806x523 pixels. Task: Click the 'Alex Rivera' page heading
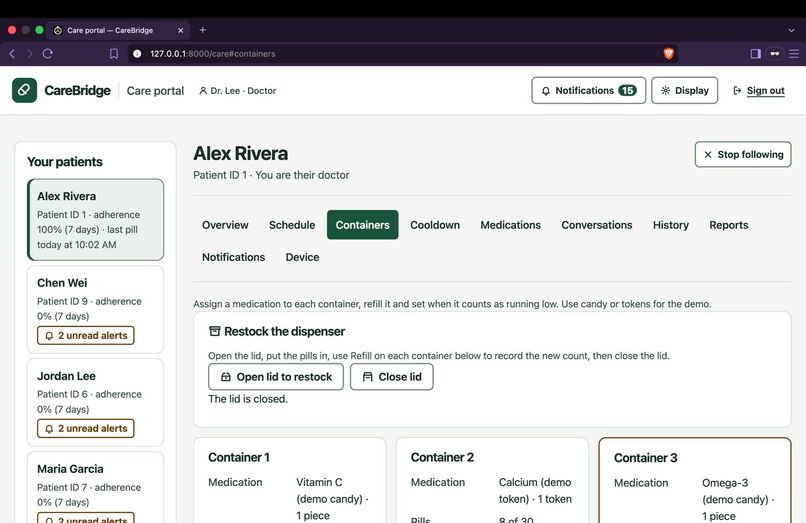pos(241,154)
